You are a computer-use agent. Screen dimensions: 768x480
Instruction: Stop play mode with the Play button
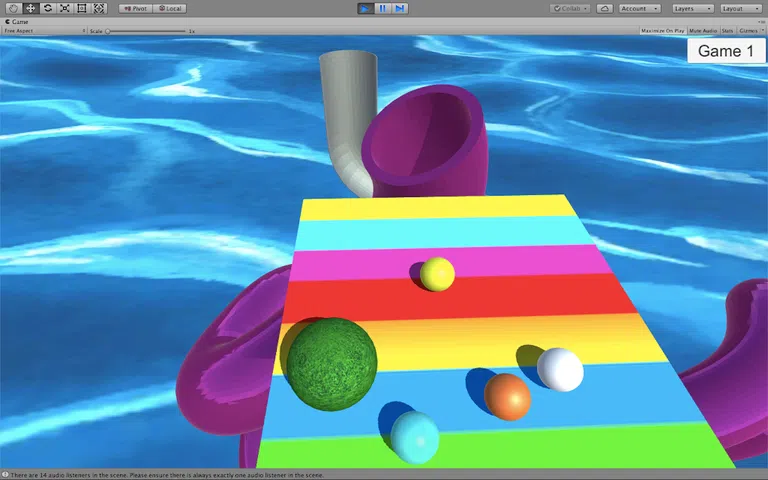365,8
